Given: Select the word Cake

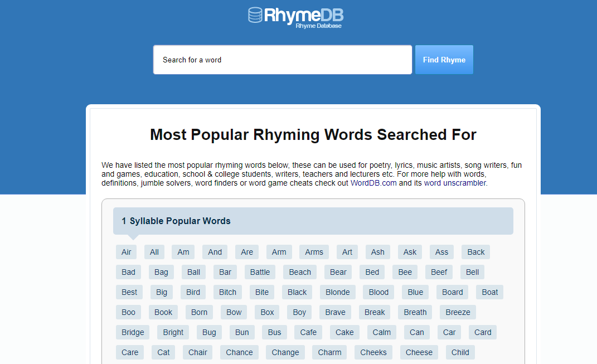Looking at the screenshot, I should (344, 332).
